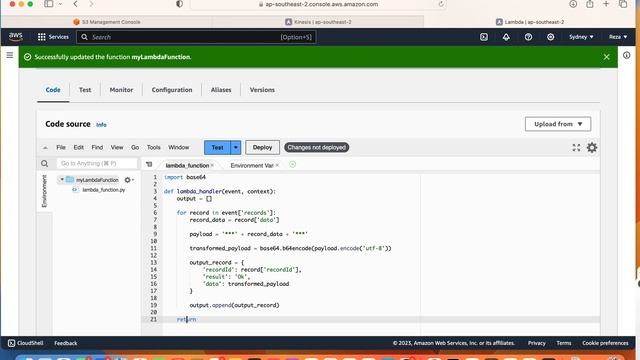Click the browser forward arrow
Image resolution: width=640 pixels, height=360 pixels.
(x=91, y=4)
